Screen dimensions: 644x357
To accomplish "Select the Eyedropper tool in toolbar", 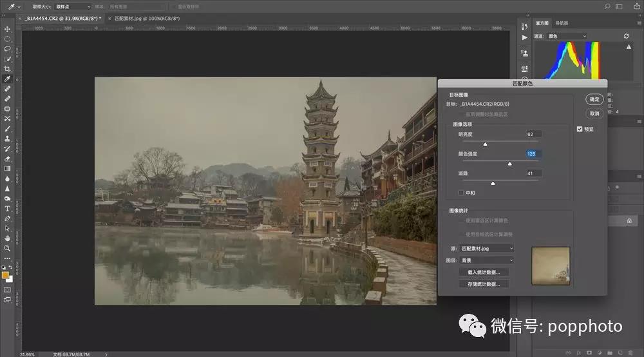I will coord(7,79).
